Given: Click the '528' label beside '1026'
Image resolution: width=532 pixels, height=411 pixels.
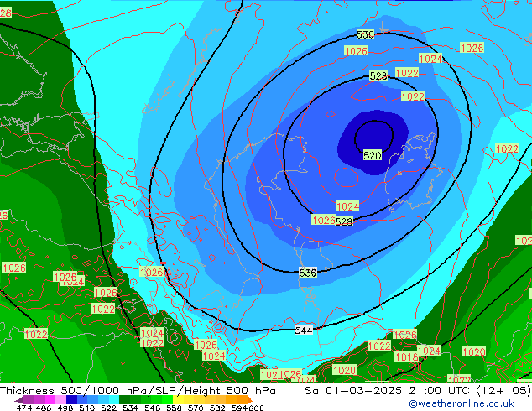Looking at the screenshot, I should [344, 221].
